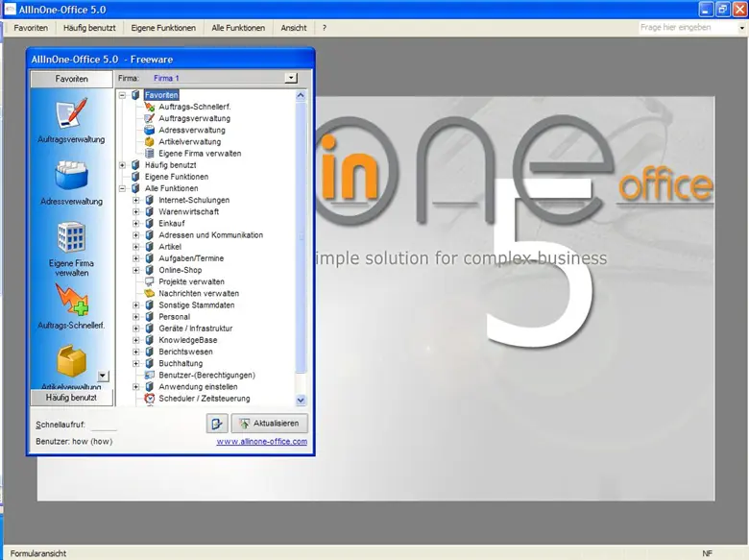Screen dimensions: 749x560
Task: Open the Ansicht menu
Action: tap(294, 28)
